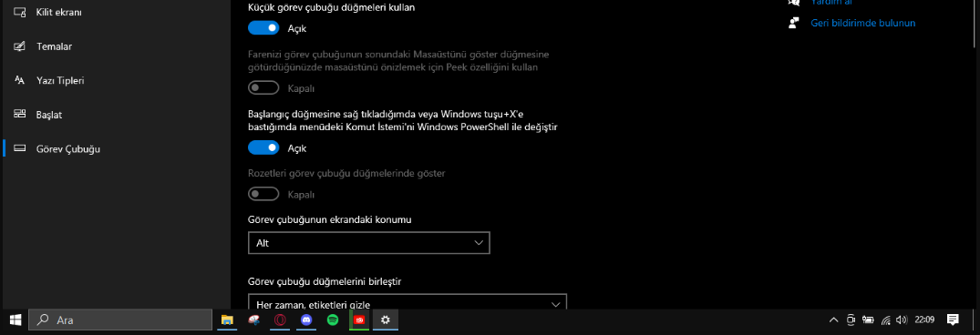Open the Başlat settings page
The width and height of the screenshot is (980, 335).
click(116, 115)
